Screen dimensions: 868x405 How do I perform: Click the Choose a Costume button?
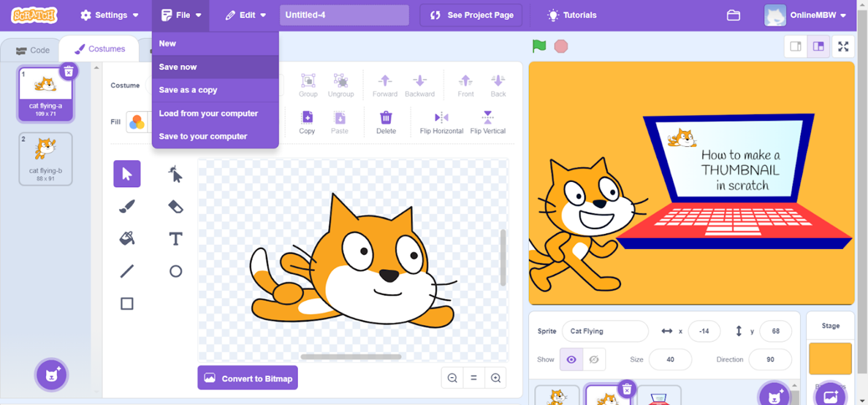52,375
